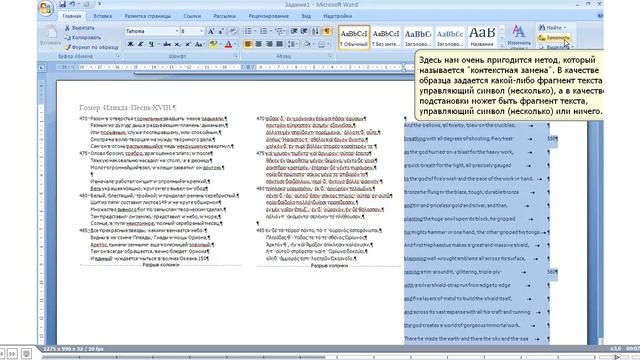Click the Sort button
The width and height of the screenshot is (640, 360).
pyautogui.click(x=315, y=31)
